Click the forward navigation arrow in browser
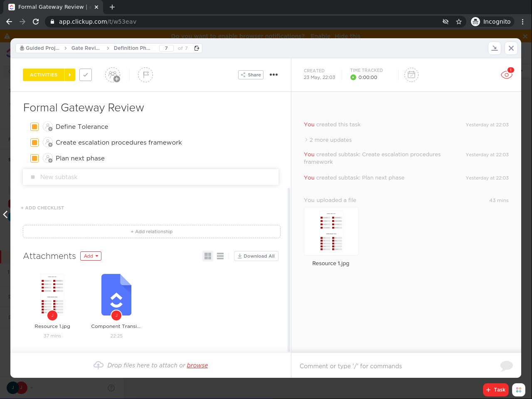 (22, 22)
